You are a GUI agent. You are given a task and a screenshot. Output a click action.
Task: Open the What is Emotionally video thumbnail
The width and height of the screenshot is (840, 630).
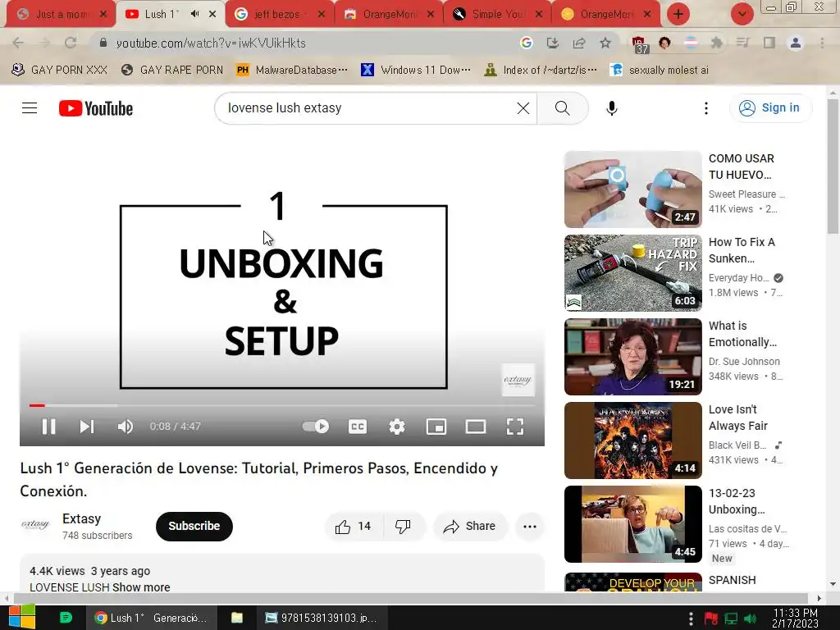[x=632, y=357]
